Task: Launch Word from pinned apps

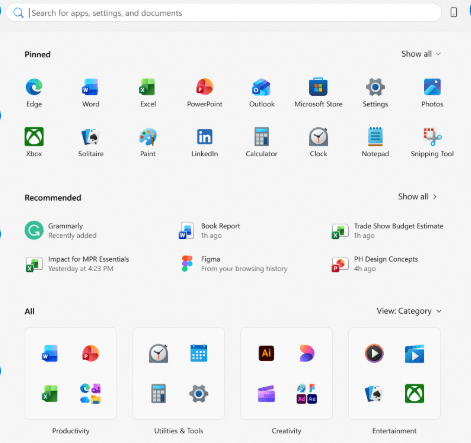Action: pyautogui.click(x=91, y=93)
